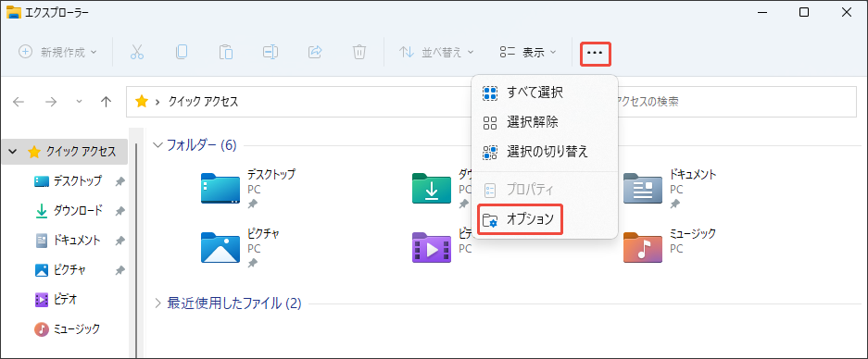Click the ピクチャ folder name text
The width and height of the screenshot is (868, 359).
click(x=263, y=234)
